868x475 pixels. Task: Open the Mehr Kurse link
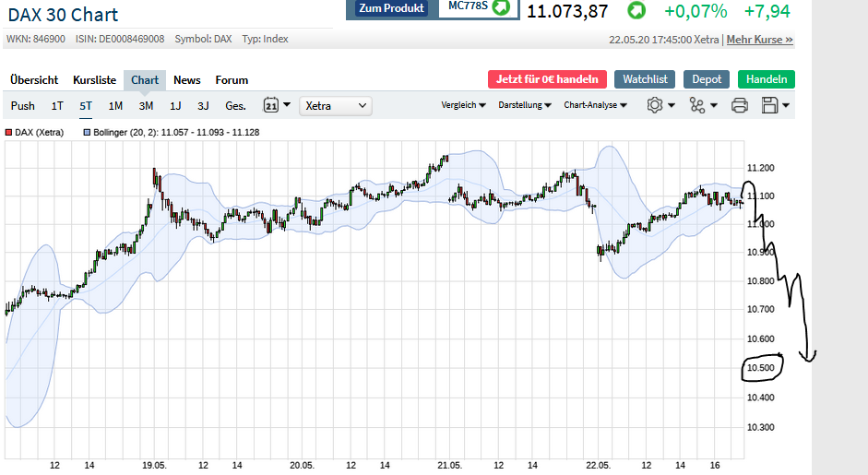pos(759,40)
